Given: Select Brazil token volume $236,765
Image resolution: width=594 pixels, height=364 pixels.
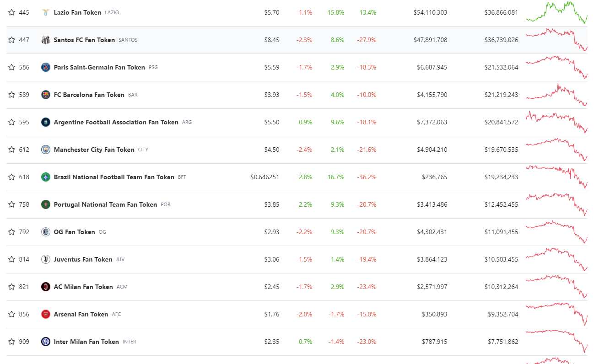Looking at the screenshot, I should (x=435, y=177).
